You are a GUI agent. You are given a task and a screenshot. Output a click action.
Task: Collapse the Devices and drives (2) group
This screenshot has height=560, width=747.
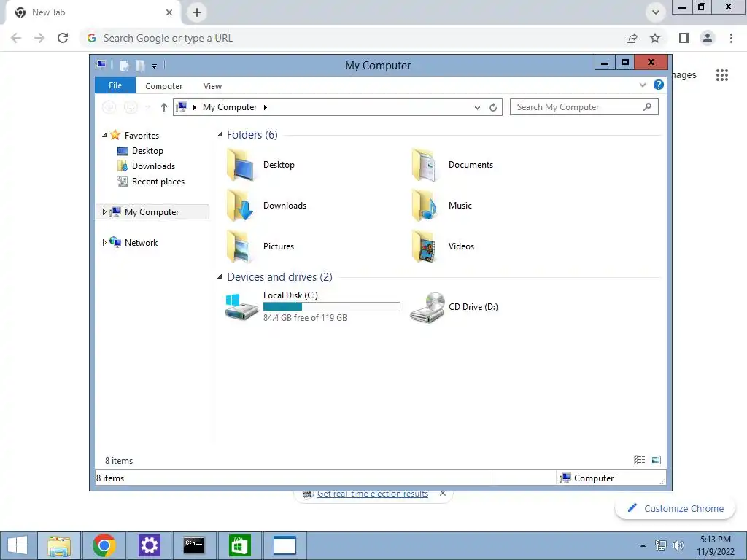[220, 276]
